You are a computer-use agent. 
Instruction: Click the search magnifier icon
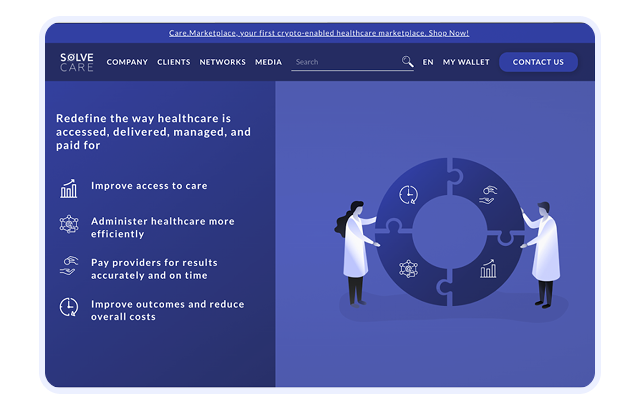[x=407, y=62]
